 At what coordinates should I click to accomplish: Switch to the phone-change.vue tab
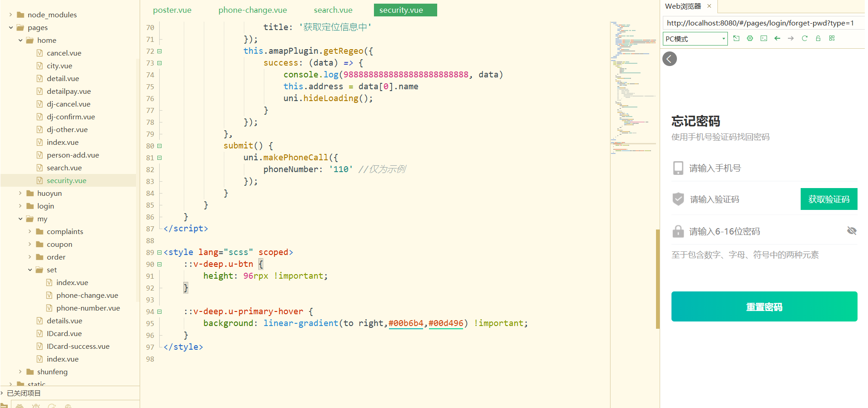(252, 10)
